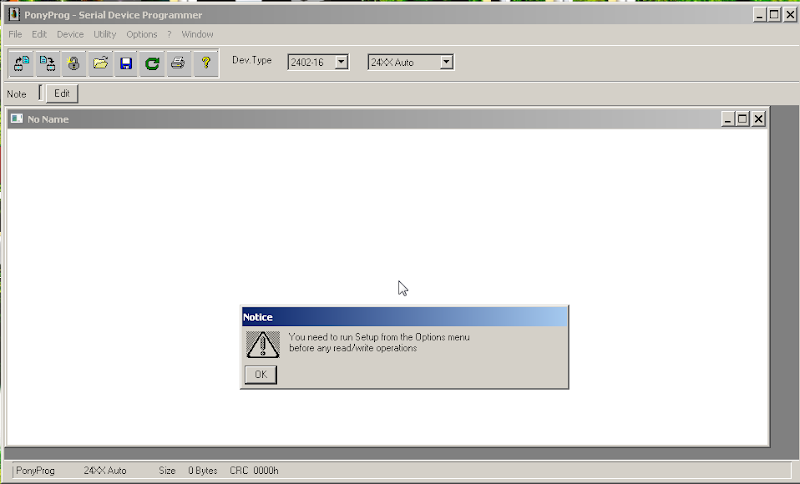Viewport: 800px width, 484px height.
Task: Click the Note text field
Action: 40,93
